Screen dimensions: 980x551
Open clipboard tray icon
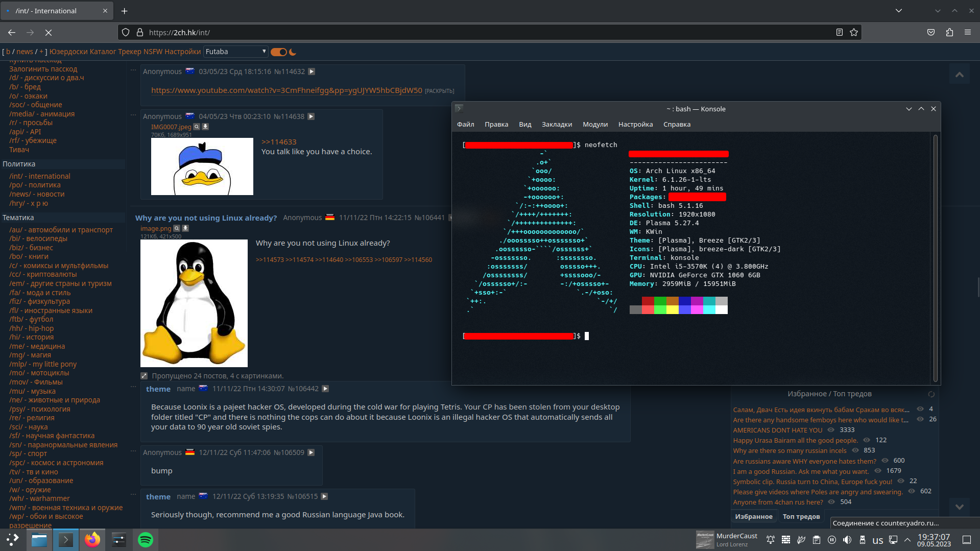pos(817,540)
